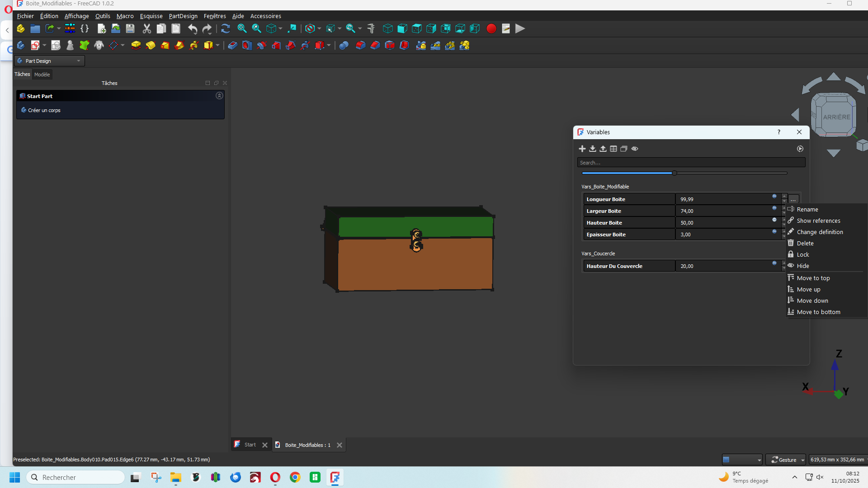Click the Refresh recompute icon

[226, 29]
